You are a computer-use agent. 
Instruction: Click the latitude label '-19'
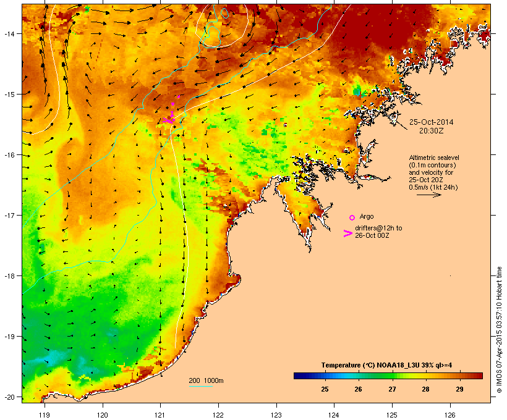(9, 337)
